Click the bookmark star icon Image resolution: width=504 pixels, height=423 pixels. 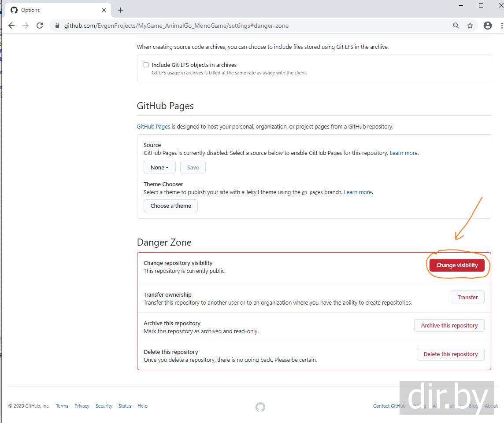coord(470,26)
